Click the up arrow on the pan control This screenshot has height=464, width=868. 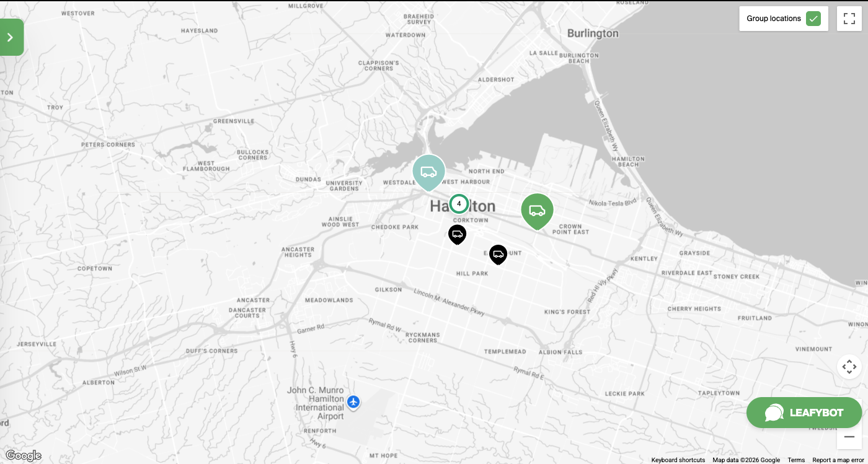coord(849,359)
